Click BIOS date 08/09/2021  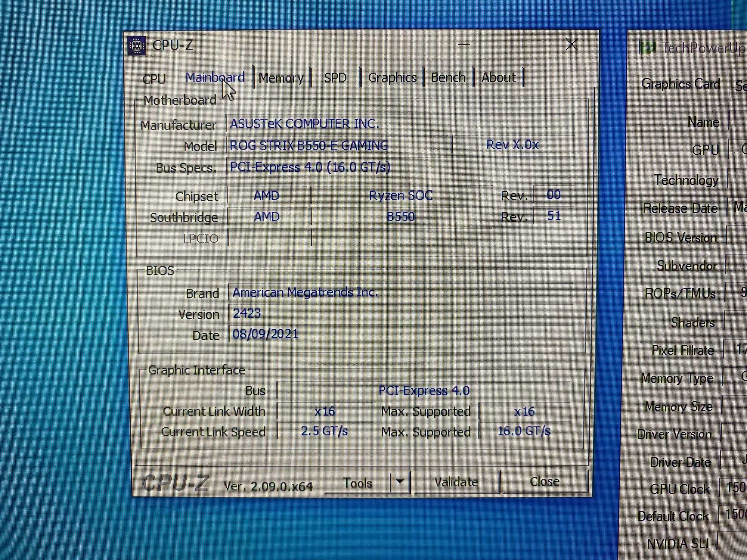[x=400, y=334]
